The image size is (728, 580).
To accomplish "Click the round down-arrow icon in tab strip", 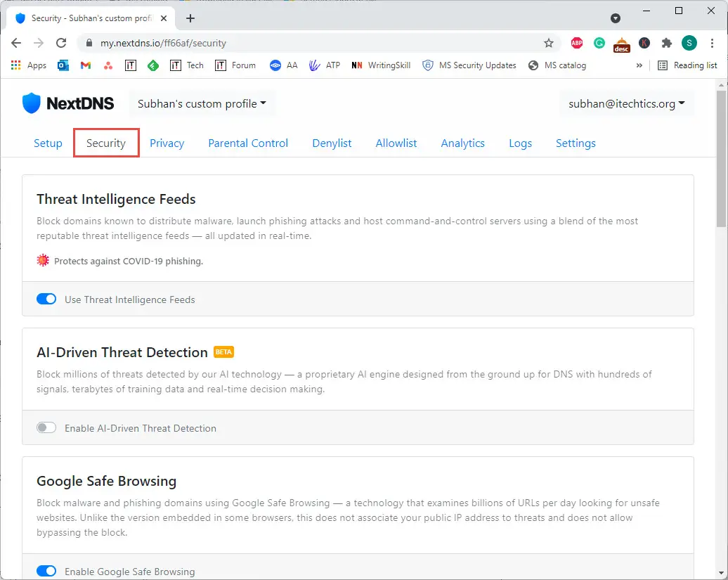I will click(616, 18).
